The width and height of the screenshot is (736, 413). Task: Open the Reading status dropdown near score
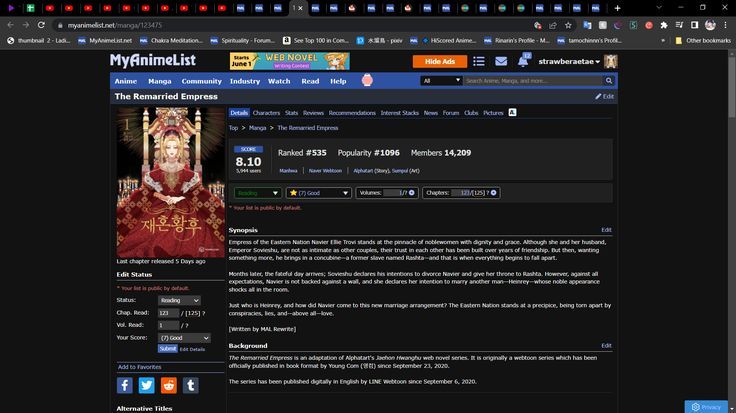(x=258, y=193)
